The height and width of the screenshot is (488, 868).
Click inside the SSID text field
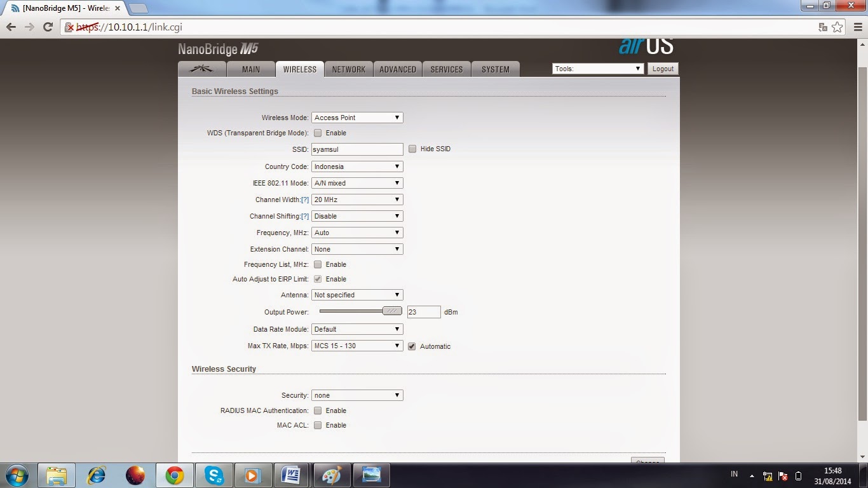click(356, 149)
